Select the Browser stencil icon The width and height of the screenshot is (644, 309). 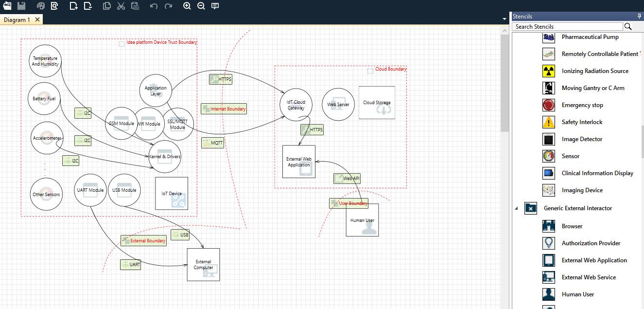point(549,226)
